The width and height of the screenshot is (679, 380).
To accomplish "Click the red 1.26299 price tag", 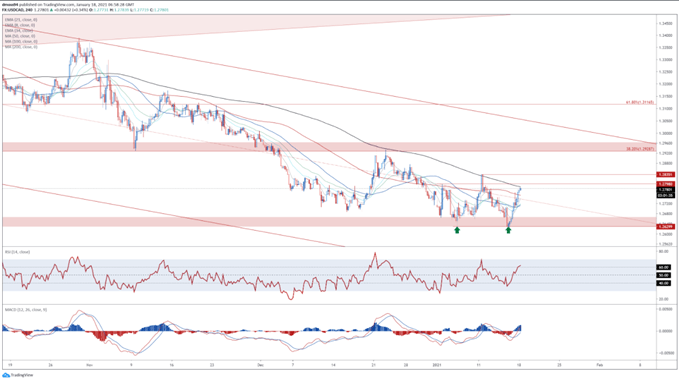I will point(666,226).
